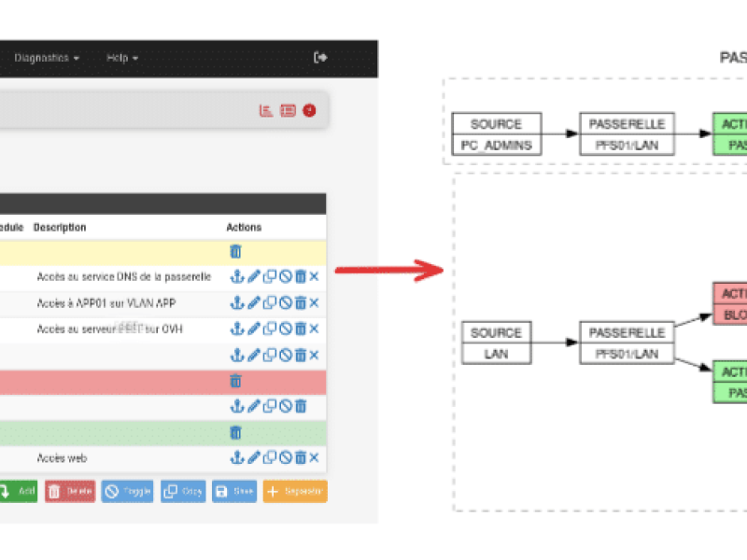Image resolution: width=747 pixels, height=560 pixels.
Task: Disable the OVH server rule with the ban icon
Action: 286,329
